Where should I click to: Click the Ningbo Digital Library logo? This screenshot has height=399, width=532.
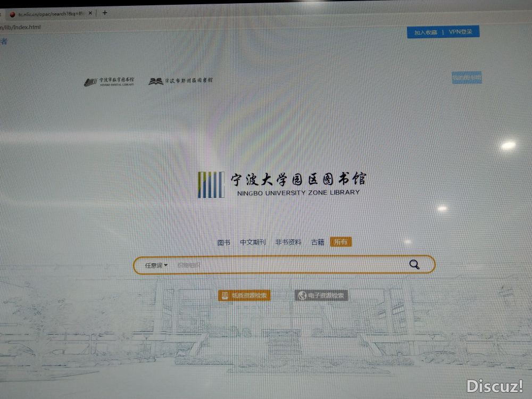pyautogui.click(x=109, y=82)
